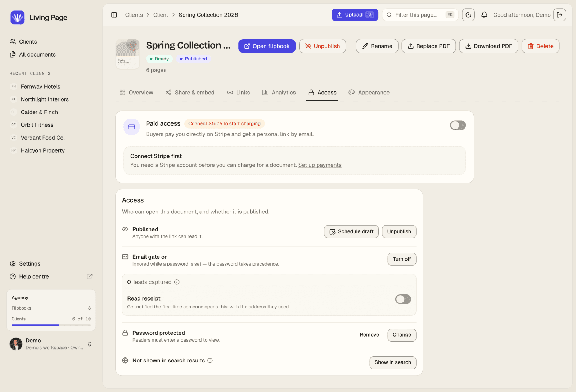Screen dimensions: 576x392
Task: Toggle dark mode moon icon
Action: (x=468, y=15)
